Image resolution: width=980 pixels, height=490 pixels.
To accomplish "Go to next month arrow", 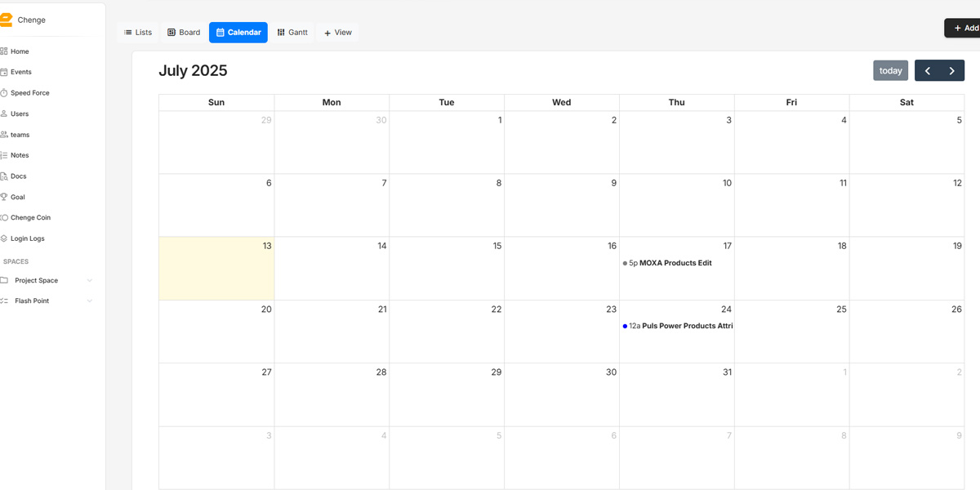I will [952, 71].
